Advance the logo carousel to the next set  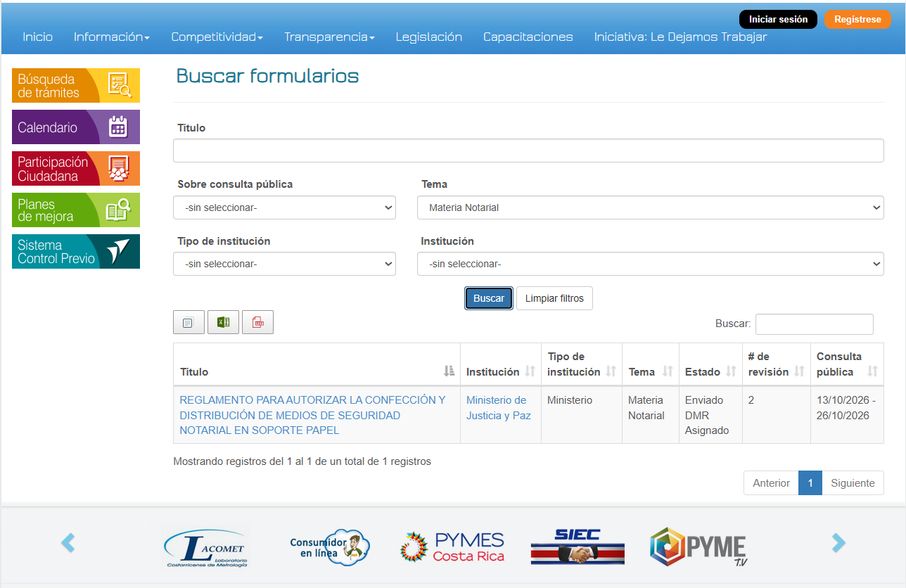(x=838, y=542)
